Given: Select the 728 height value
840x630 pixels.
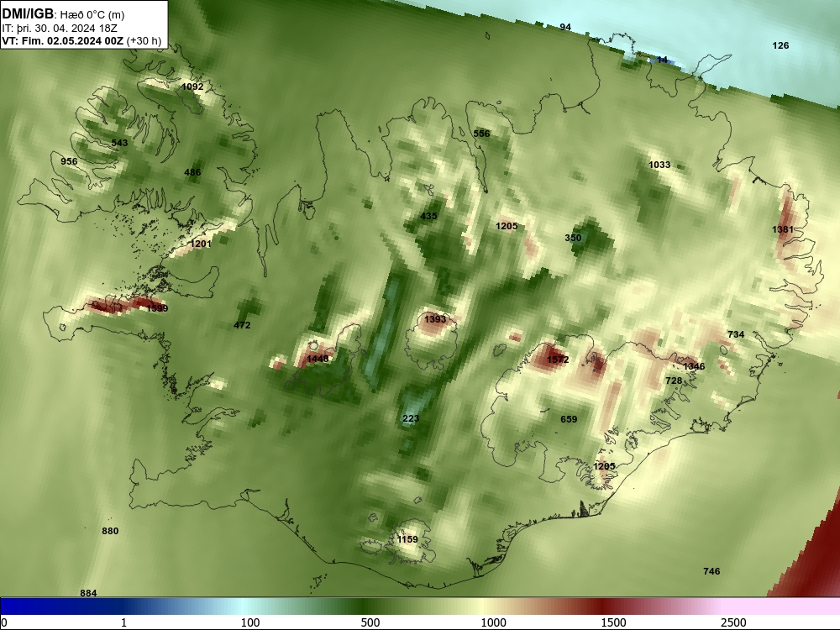Looking at the screenshot, I should pos(674,381).
